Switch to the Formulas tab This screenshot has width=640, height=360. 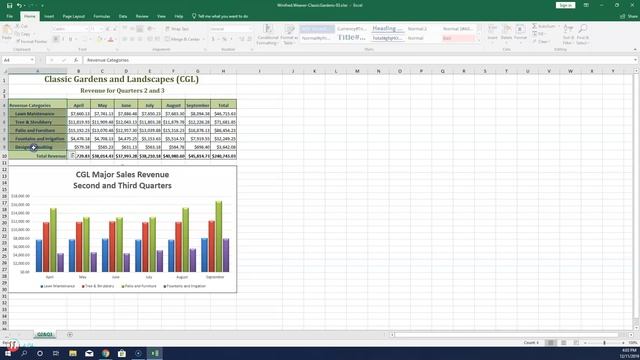(102, 16)
